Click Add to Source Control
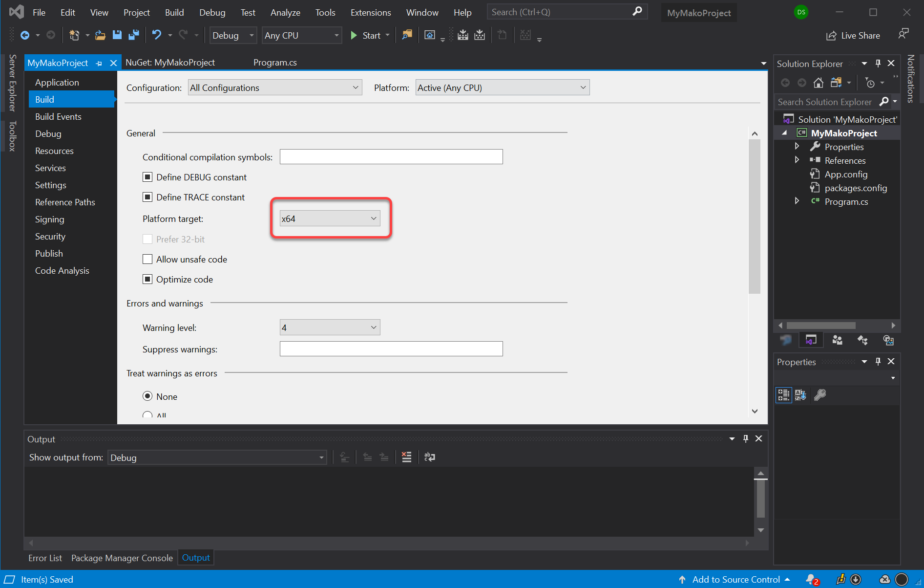The width and height of the screenshot is (924, 588). tap(735, 579)
